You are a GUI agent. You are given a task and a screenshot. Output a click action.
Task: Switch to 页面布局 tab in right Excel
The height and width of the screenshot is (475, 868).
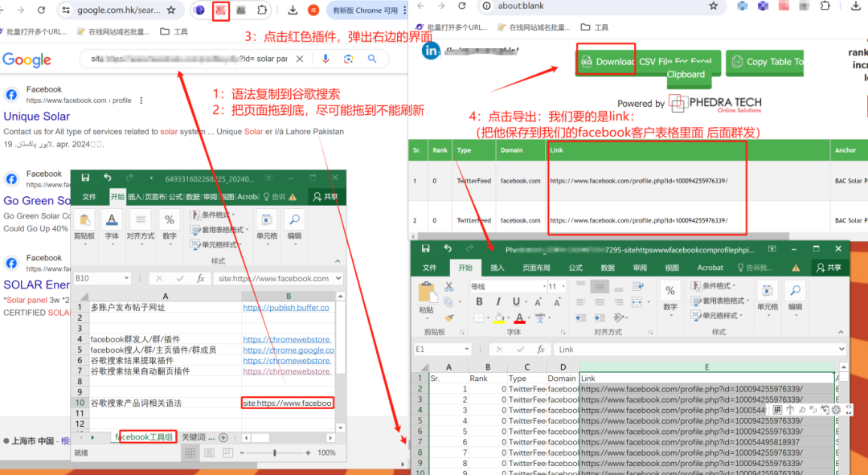[536, 268]
